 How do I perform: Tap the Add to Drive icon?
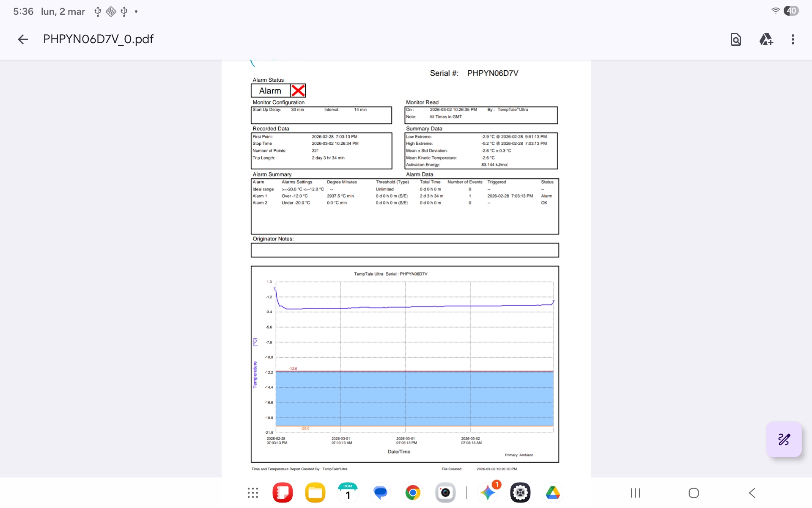pyautogui.click(x=766, y=39)
